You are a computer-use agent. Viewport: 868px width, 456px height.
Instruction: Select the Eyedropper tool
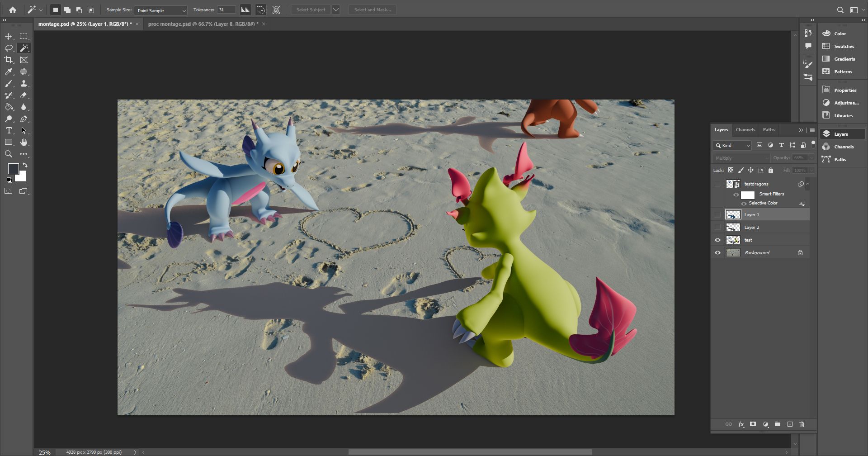(9, 71)
